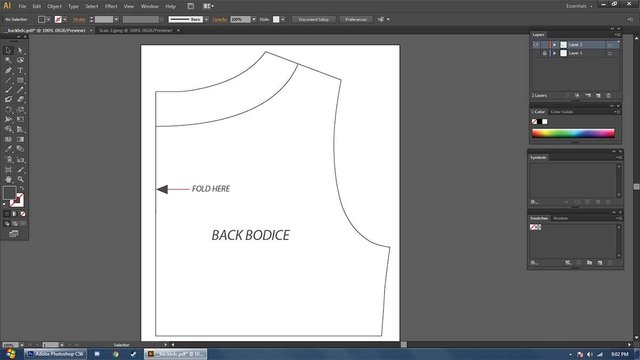The image size is (640, 360).
Task: Select the Paintbrush tool
Action: [8, 90]
